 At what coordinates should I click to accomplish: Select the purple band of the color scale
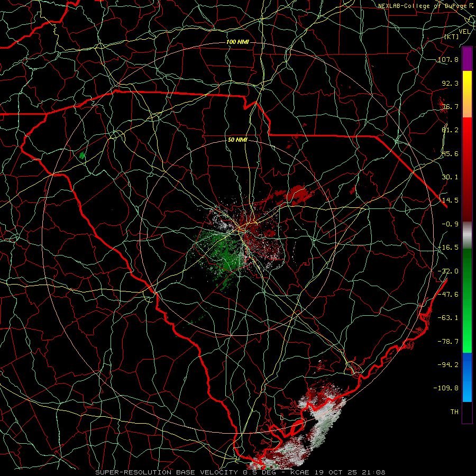[x=467, y=59]
